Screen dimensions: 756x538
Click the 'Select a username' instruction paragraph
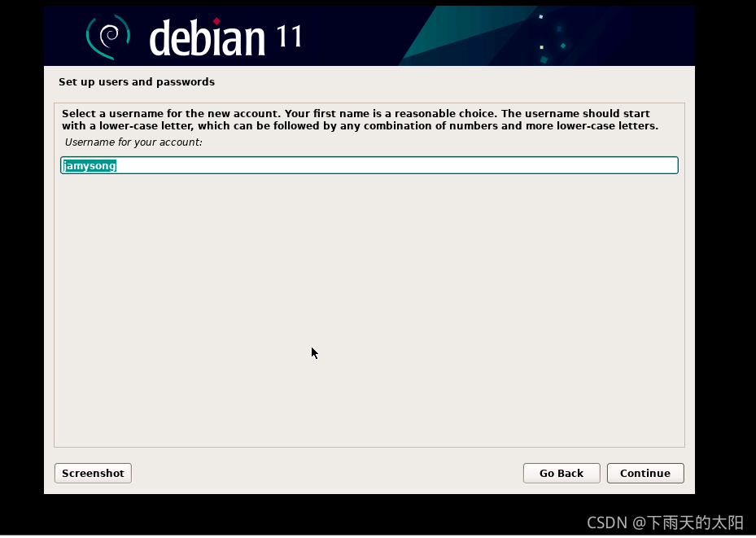tap(361, 120)
